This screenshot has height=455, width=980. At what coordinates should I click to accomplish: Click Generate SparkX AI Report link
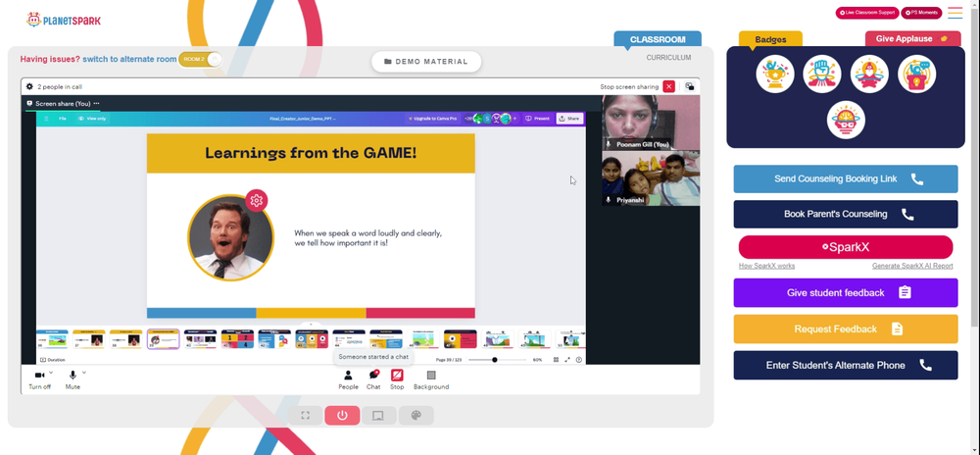[x=912, y=266]
